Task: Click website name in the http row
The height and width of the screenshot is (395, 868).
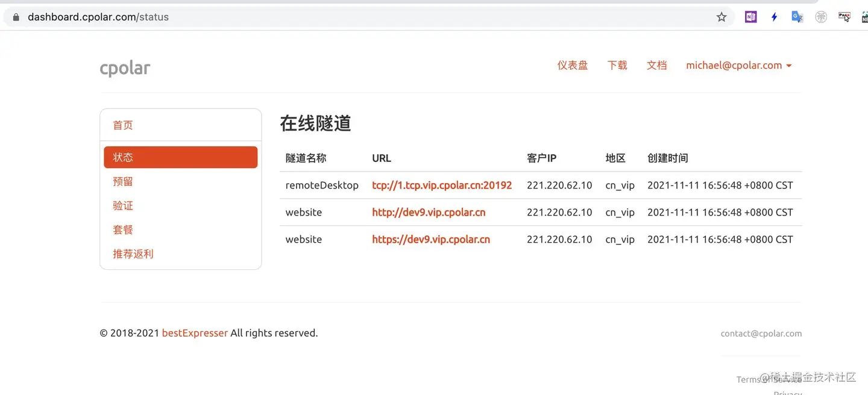Action: pos(304,212)
